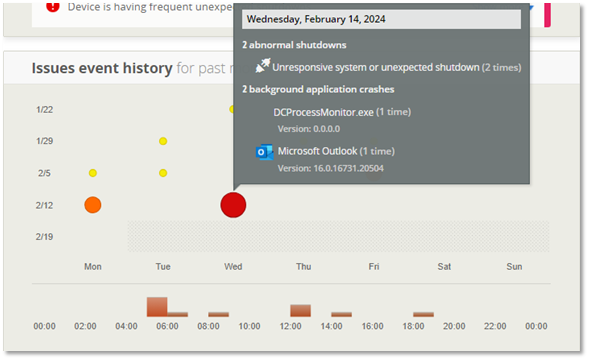This screenshot has height=360, width=589.
Task: Click the 'Wednesday, February 14, 2024' header
Action: tap(381, 19)
